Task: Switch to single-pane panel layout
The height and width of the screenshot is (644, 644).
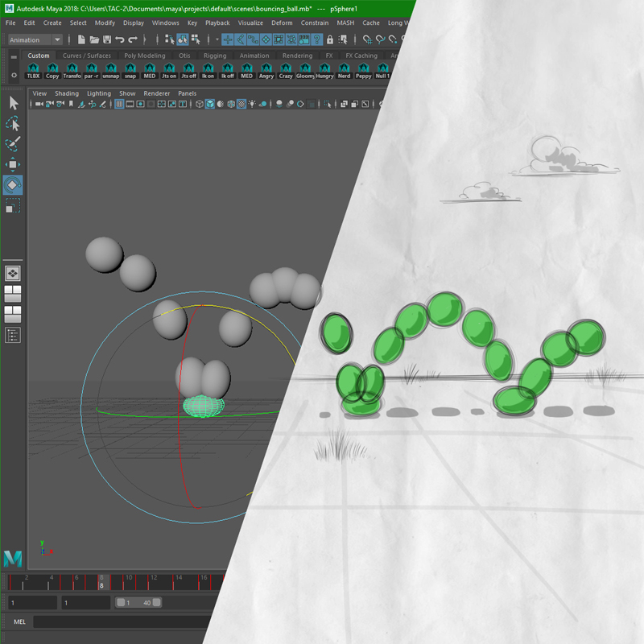Action: pos(13,273)
